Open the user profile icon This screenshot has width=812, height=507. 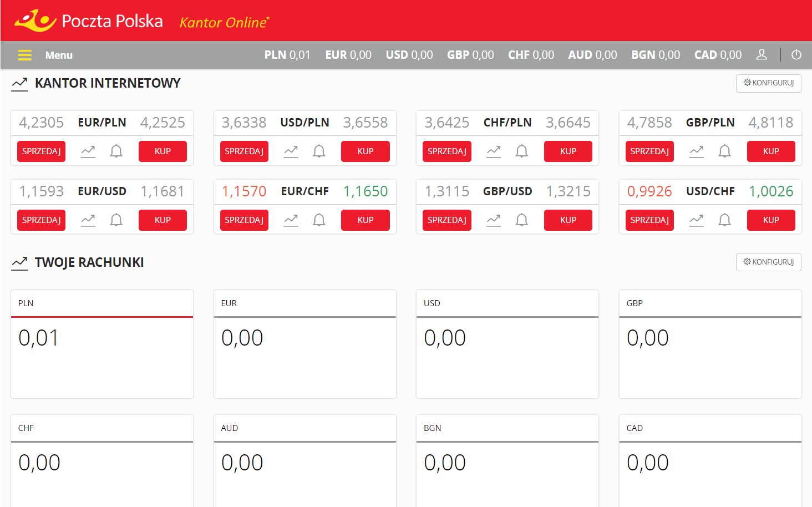pyautogui.click(x=762, y=54)
